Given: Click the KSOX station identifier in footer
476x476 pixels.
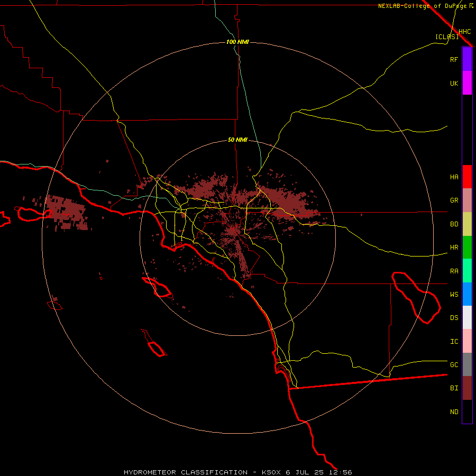Looking at the screenshot, I should [x=271, y=472].
